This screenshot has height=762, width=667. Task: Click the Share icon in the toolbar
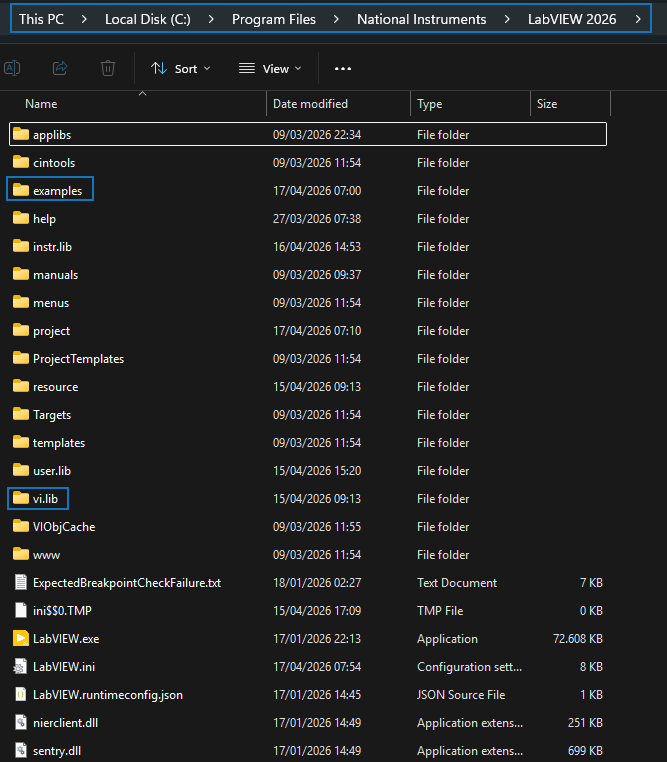(x=60, y=68)
